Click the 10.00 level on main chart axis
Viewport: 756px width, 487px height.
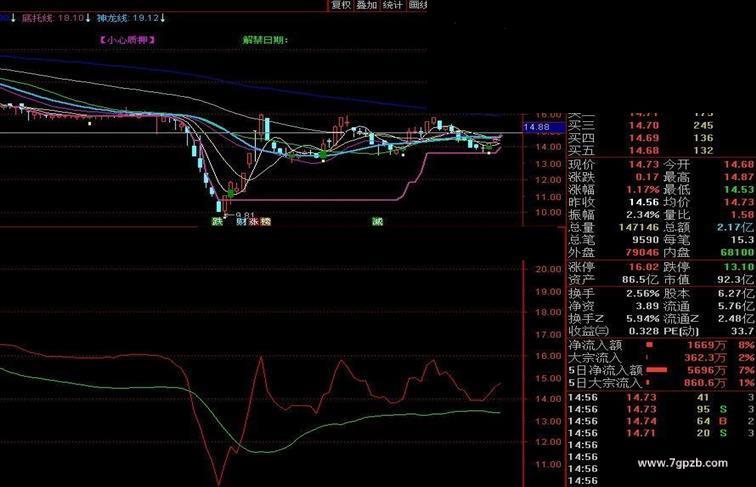(548, 212)
